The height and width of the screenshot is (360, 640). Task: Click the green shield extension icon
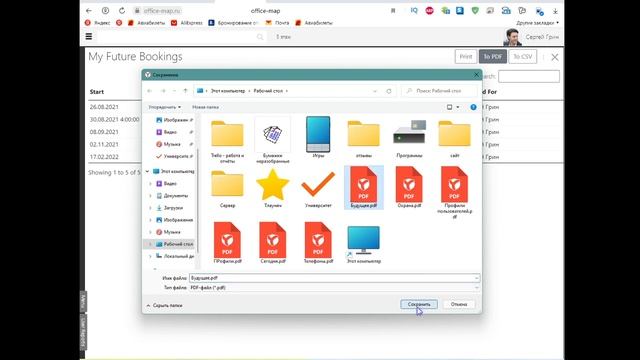(x=475, y=11)
